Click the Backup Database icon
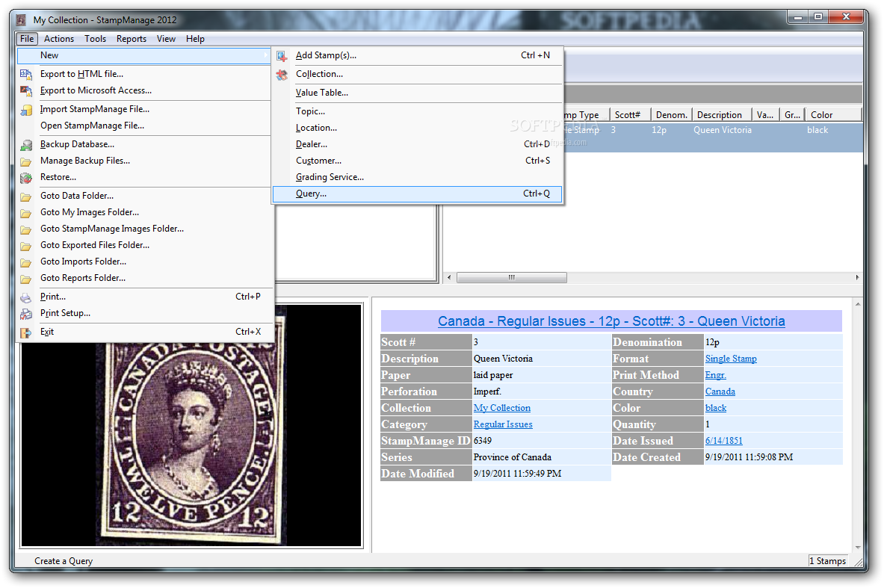 tap(26, 145)
